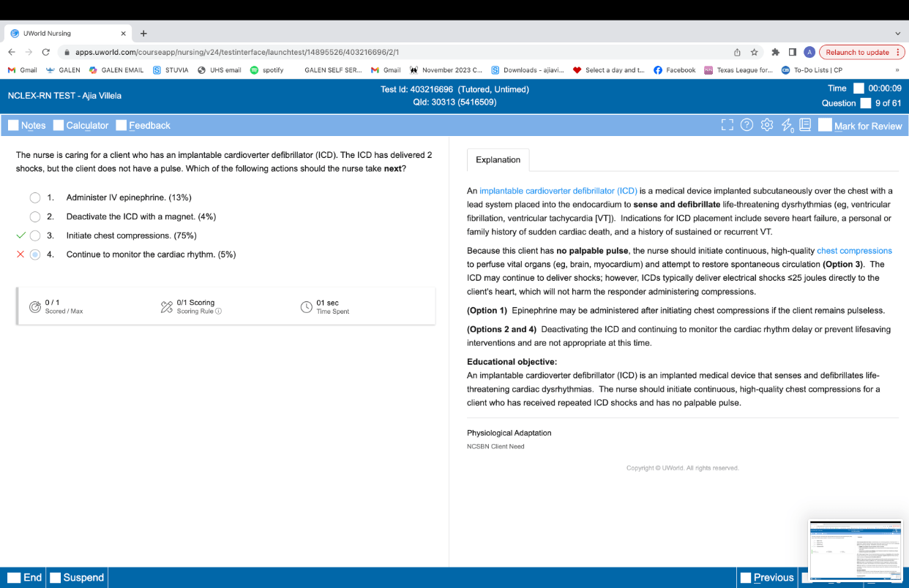This screenshot has width=909, height=588.
Task: Open the browser extensions puzzle icon
Action: click(775, 53)
